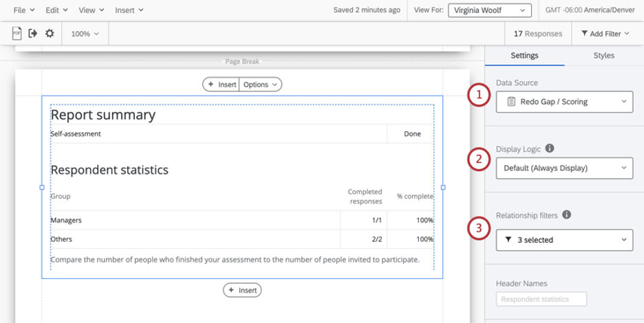The image size is (644, 323).
Task: Click the Insert button above the widget
Action: 222,85
